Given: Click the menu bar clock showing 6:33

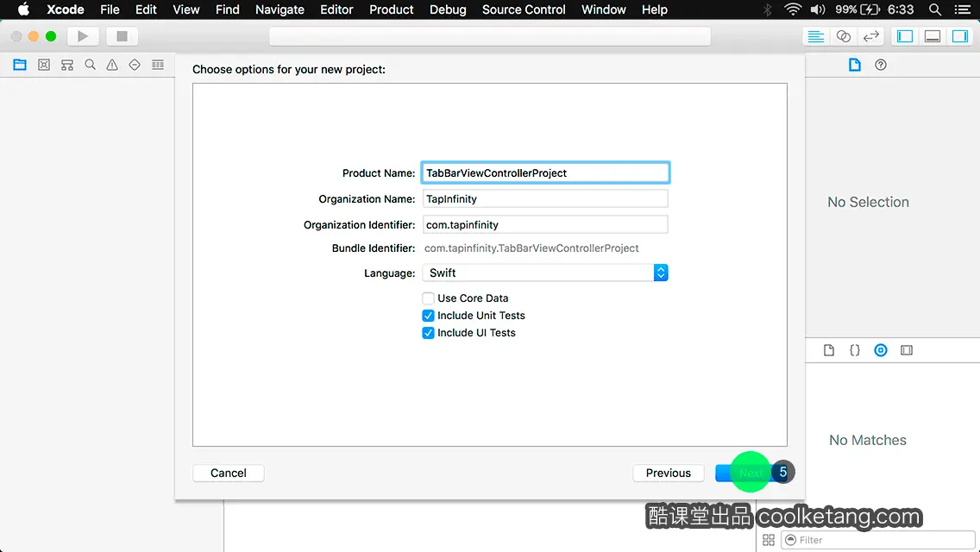Looking at the screenshot, I should [901, 9].
